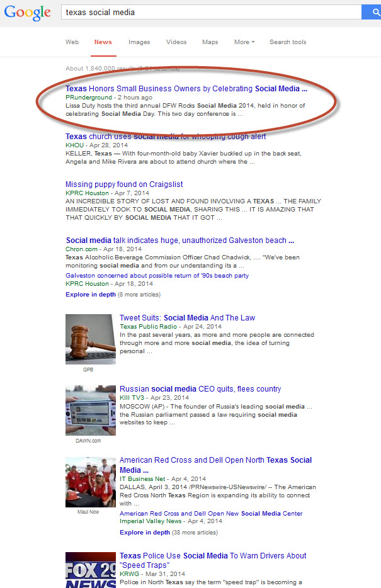Screen dimensions: 381x588
Task: Click the KIII TV3 source name
Action: click(132, 398)
